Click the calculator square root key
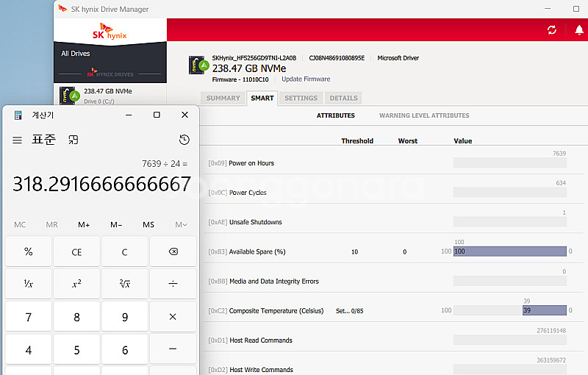Image resolution: width=588 pixels, height=375 pixels. click(x=125, y=284)
